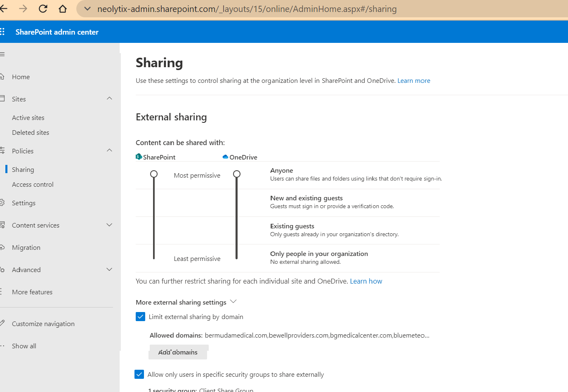Click the SharePoint sharing slider handle

click(154, 174)
